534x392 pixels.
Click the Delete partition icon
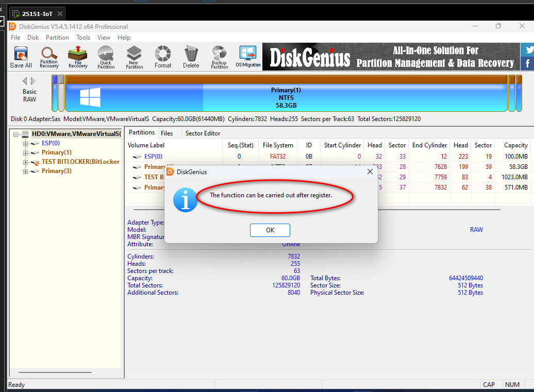tap(191, 57)
